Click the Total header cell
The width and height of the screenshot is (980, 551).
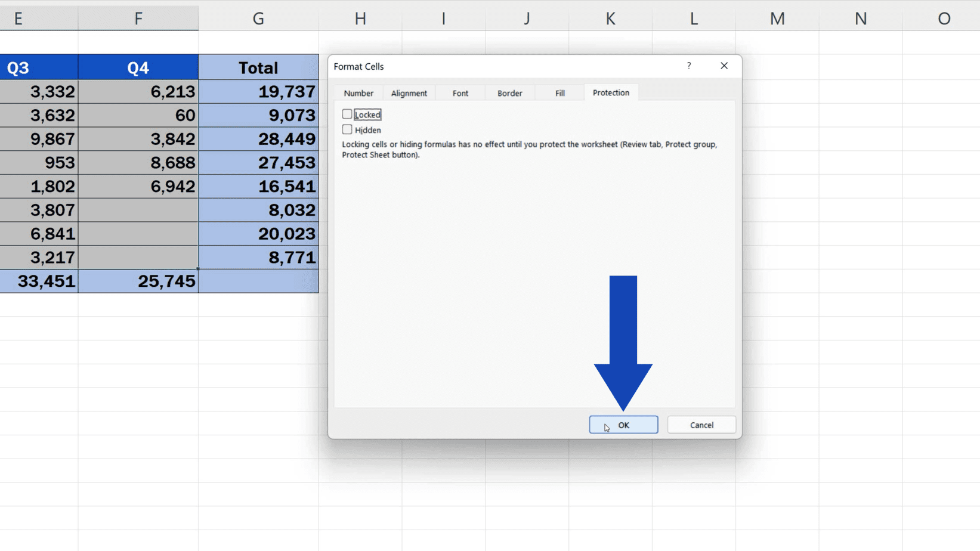click(258, 67)
